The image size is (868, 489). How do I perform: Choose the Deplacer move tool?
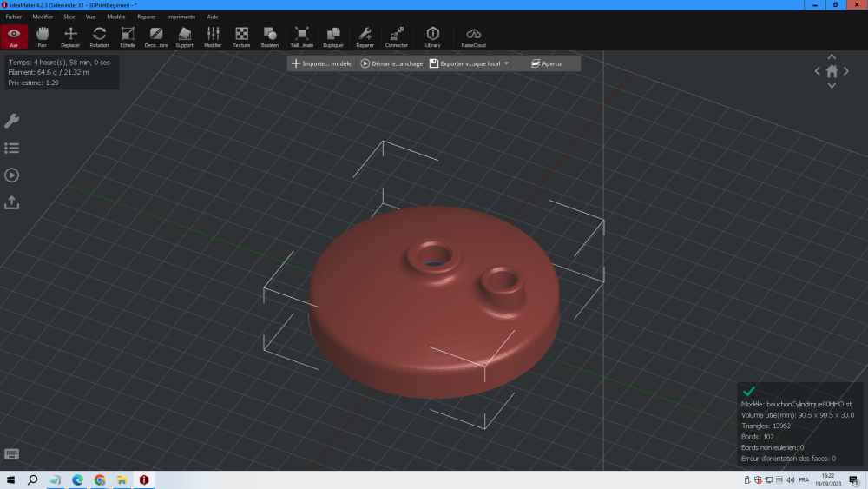pos(70,36)
